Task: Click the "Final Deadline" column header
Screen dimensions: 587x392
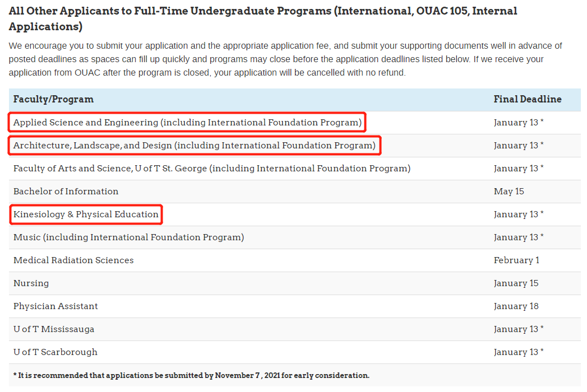Action: (x=528, y=100)
